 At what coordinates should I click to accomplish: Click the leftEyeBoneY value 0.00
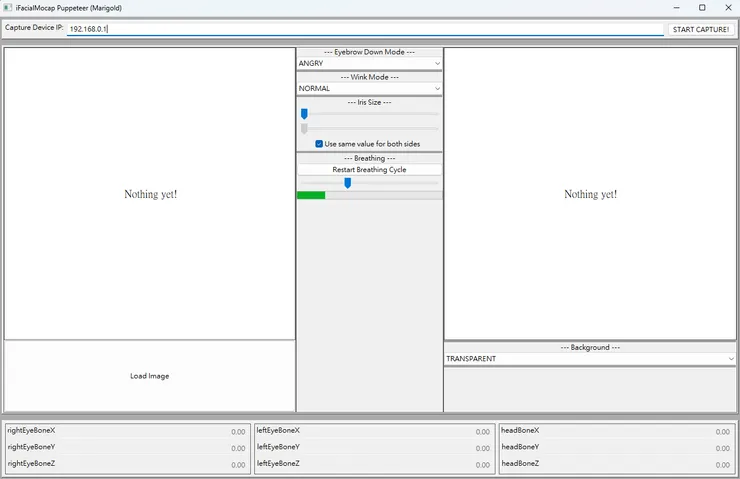tap(482, 448)
